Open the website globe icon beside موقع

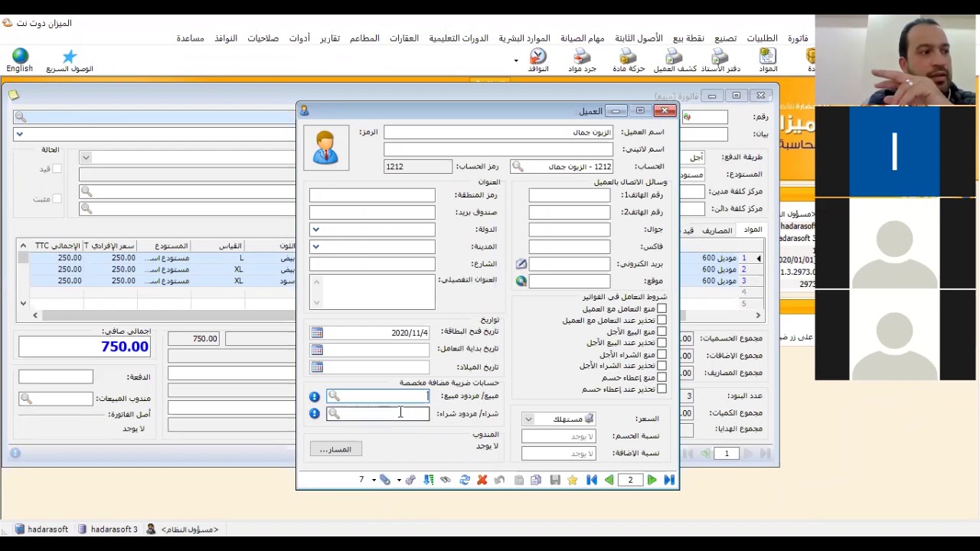(521, 281)
